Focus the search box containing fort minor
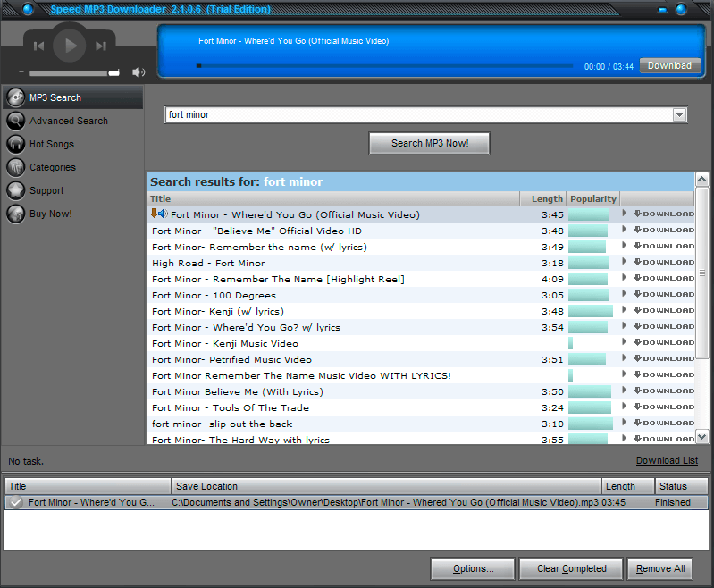This screenshot has height=588, width=714. (x=419, y=114)
